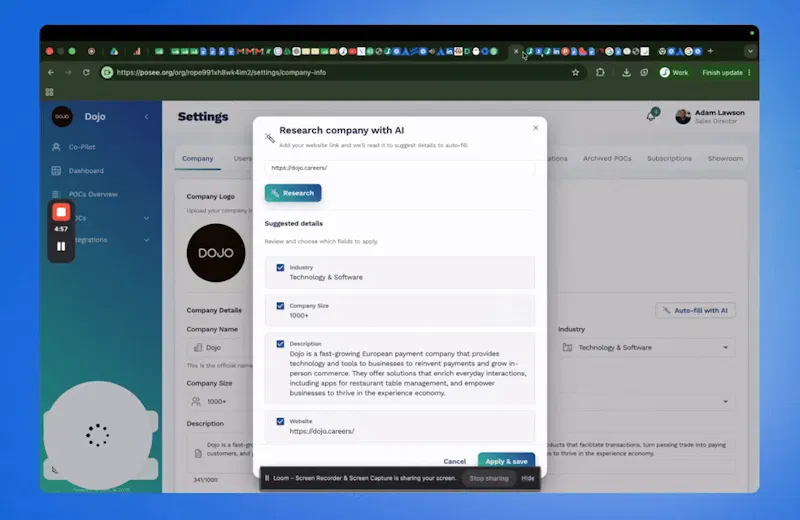Open the Finish update three-dot menu

[749, 72]
